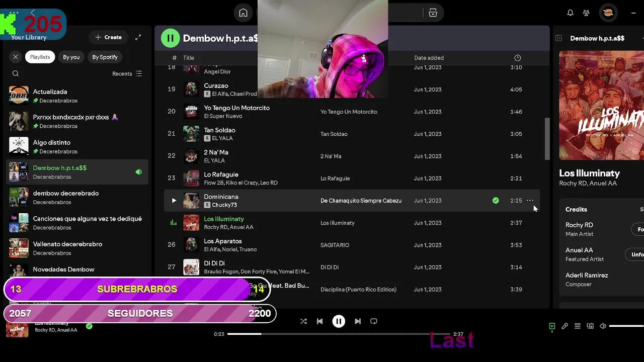Open Pxrrxx bxndxcxdx pxr dxxs playlist
Screen dimensions: 644x362
78,121
